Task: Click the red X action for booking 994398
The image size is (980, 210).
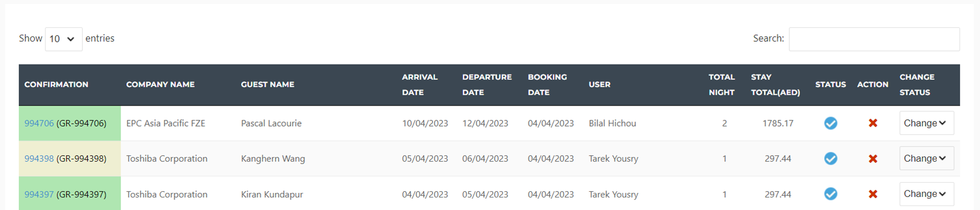Action: (x=873, y=159)
